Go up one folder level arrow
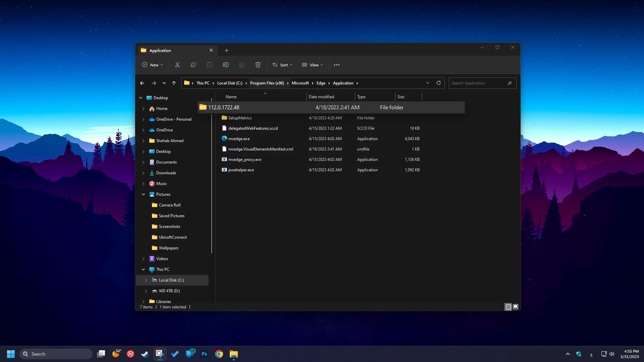 pos(174,83)
